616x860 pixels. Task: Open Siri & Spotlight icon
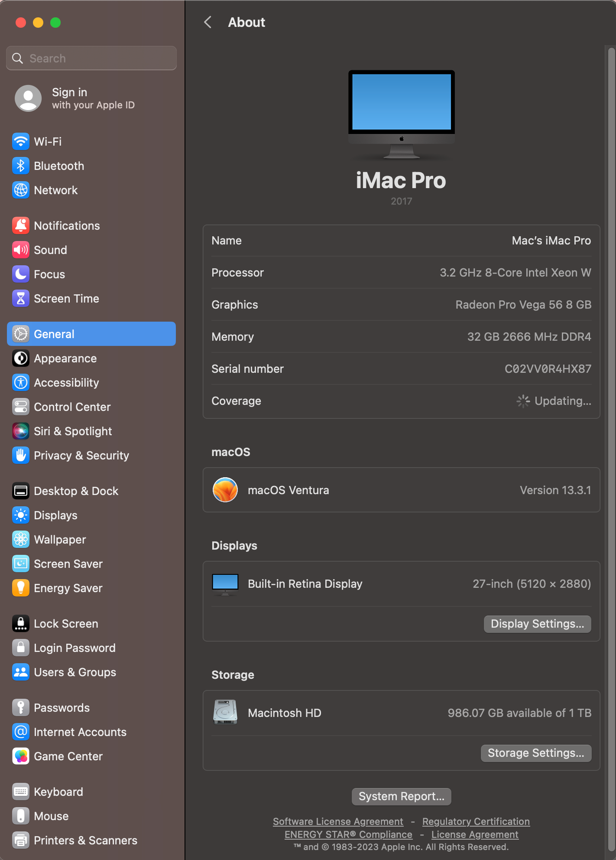tap(21, 431)
